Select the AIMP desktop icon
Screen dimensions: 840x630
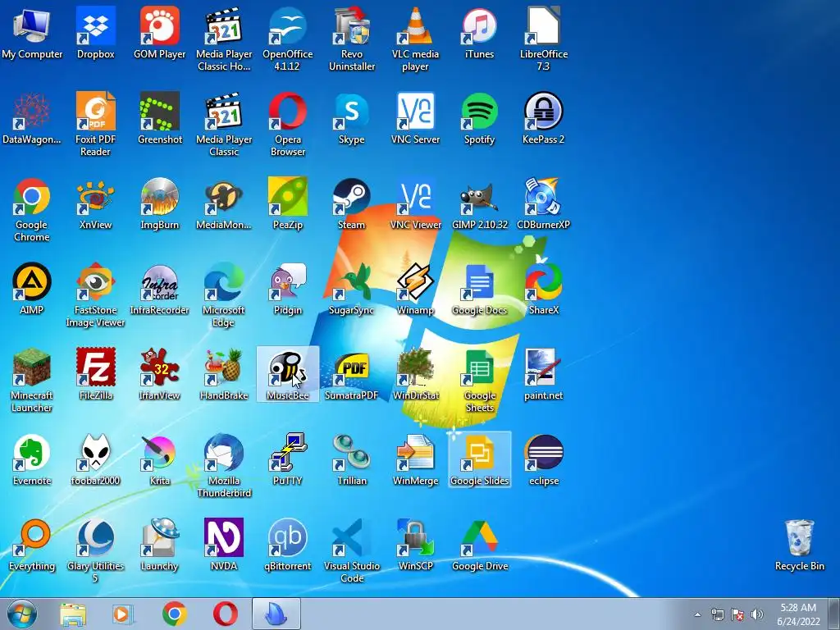click(x=32, y=289)
